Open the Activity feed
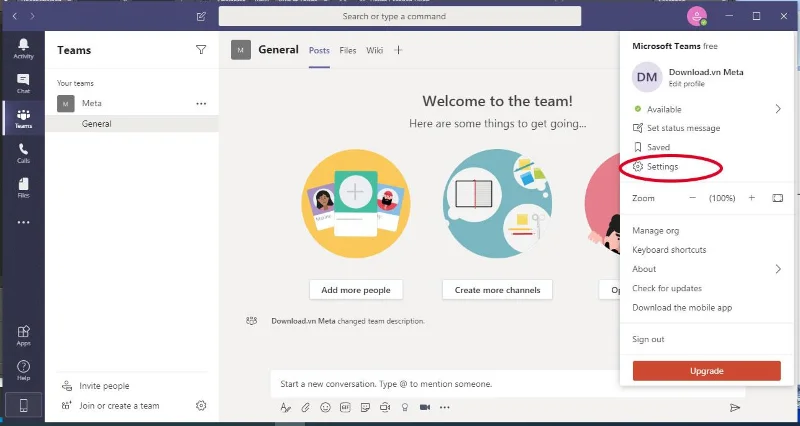 coord(23,49)
